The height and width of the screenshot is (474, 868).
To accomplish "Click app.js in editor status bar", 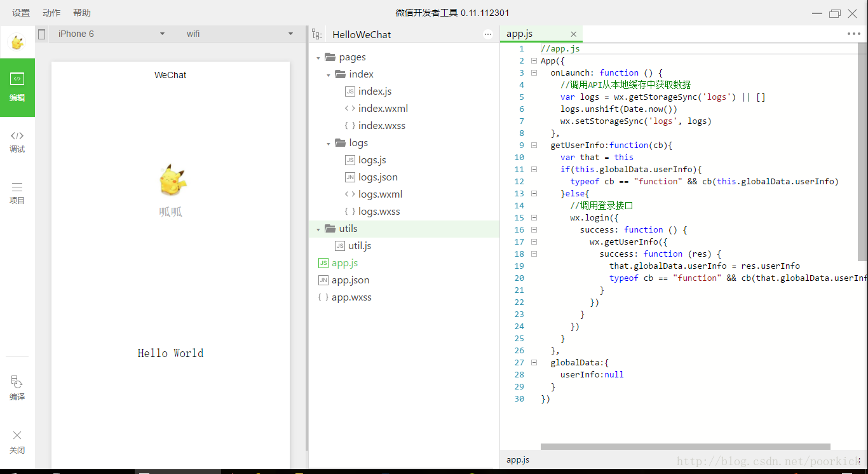I will click(518, 460).
